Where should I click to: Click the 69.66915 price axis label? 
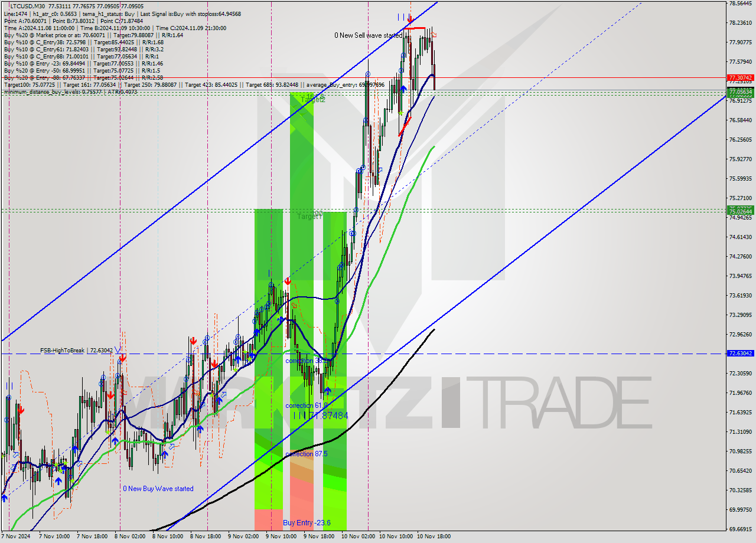click(x=740, y=529)
